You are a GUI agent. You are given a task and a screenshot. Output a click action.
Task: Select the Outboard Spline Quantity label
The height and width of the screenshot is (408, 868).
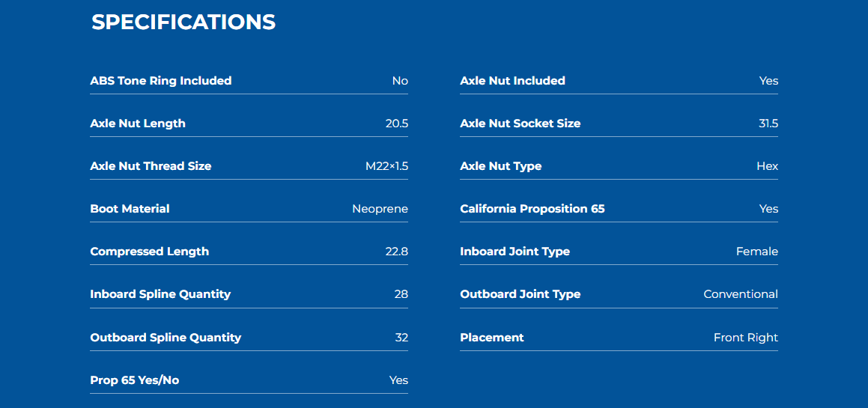pyautogui.click(x=166, y=337)
